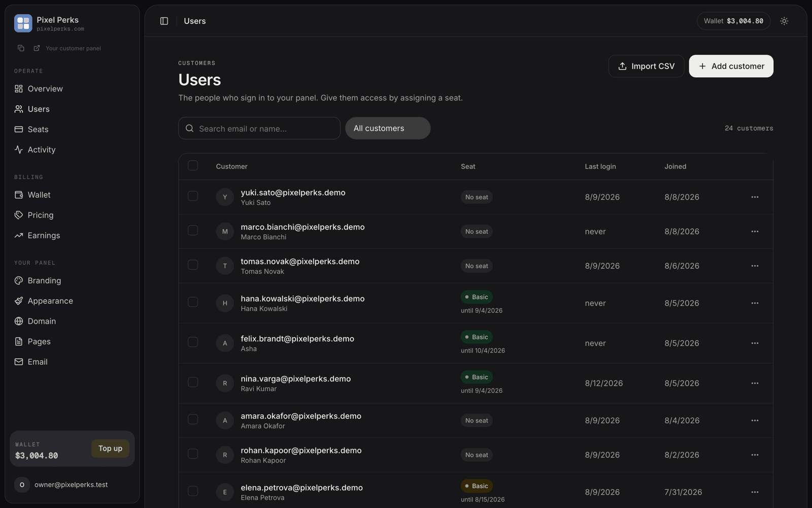Image resolution: width=812 pixels, height=508 pixels.
Task: Toggle the sidebar collapse icon
Action: coord(164,21)
